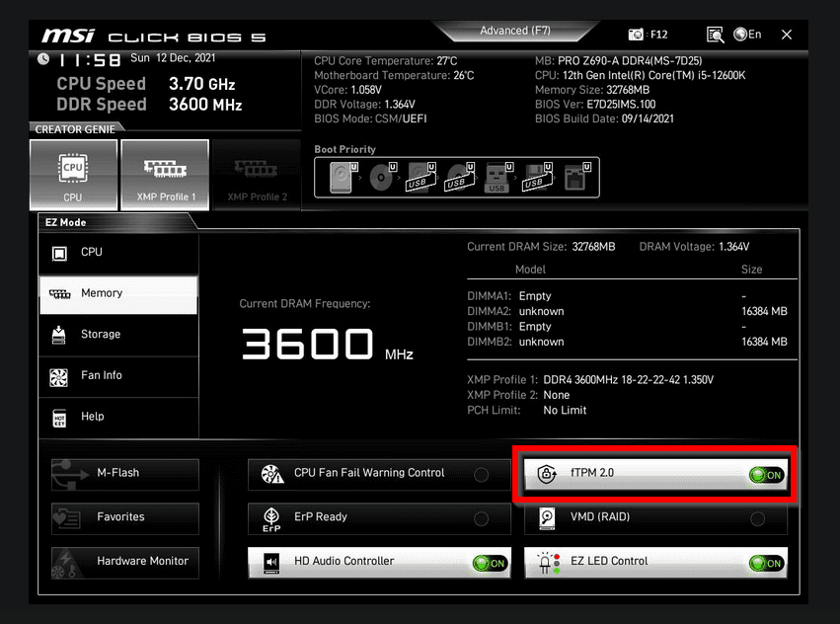
Task: Click the XMP Profile 2 None text
Action: (518, 396)
